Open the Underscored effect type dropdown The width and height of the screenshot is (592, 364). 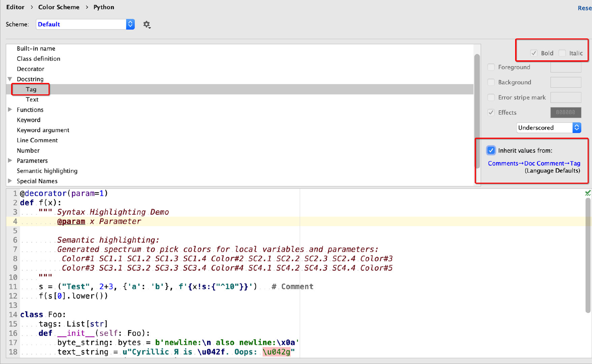pos(549,128)
